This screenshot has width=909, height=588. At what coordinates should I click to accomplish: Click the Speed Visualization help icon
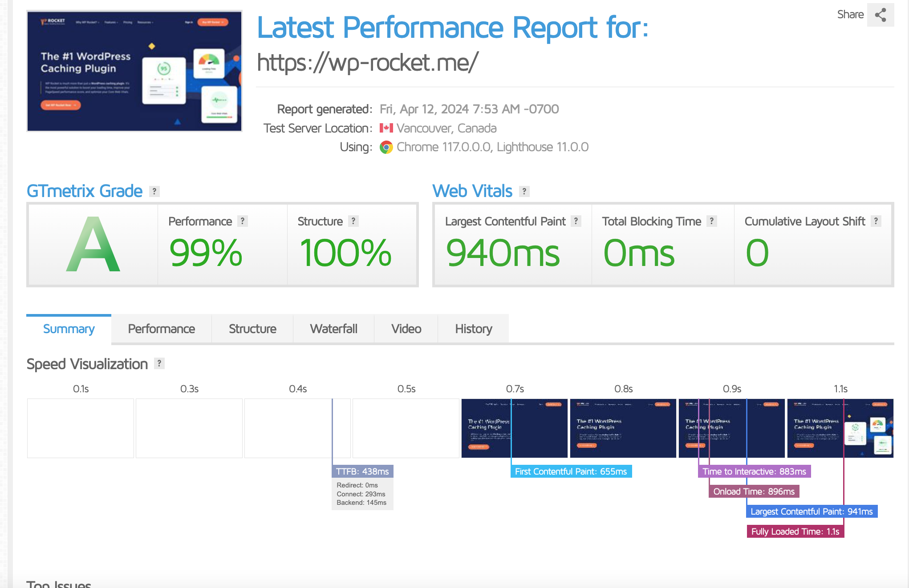pyautogui.click(x=159, y=363)
